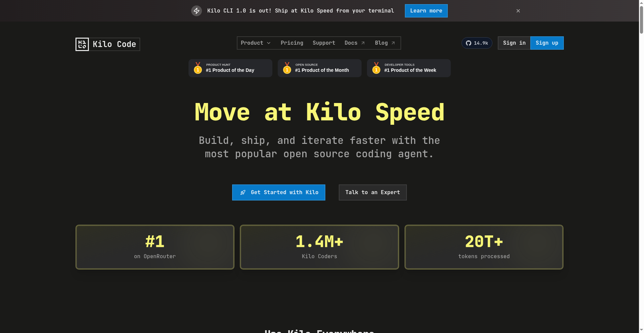Viewport: 644px width, 333px height.
Task: Click the page's vertical scrollbar thumb
Action: tap(641, 18)
